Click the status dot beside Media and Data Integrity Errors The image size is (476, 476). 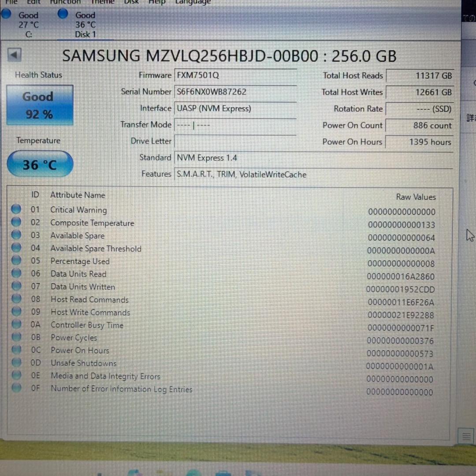click(16, 375)
